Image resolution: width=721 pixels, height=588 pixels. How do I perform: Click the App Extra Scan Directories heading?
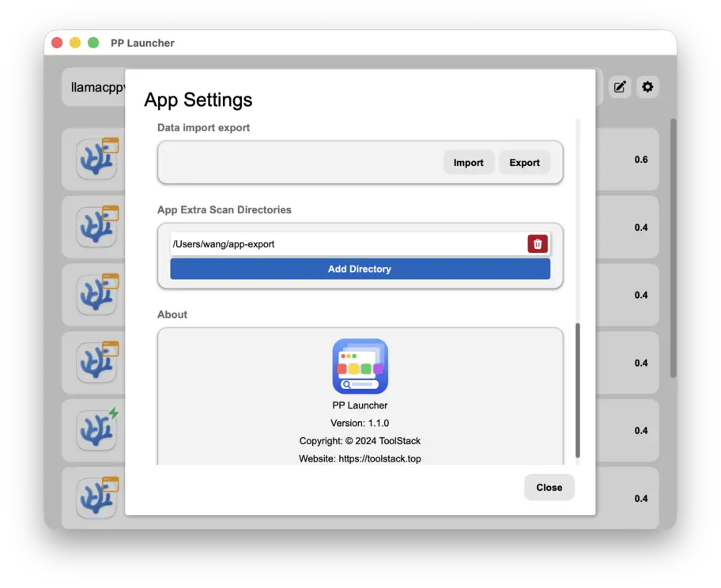[x=224, y=209]
